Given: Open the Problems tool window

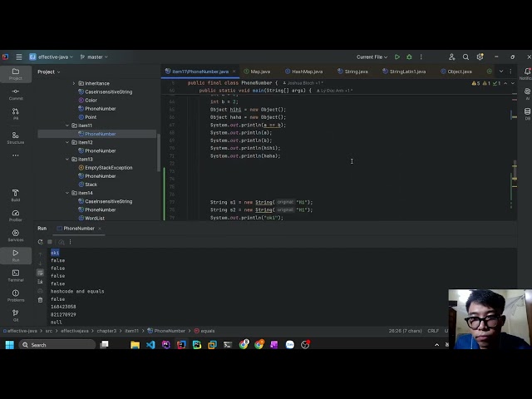Looking at the screenshot, I should (x=16, y=296).
